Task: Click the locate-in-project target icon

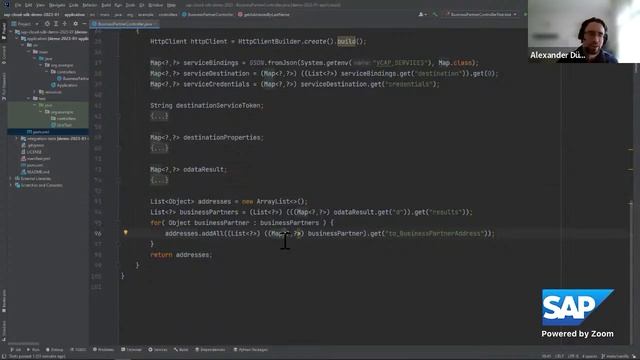Action: [47, 24]
